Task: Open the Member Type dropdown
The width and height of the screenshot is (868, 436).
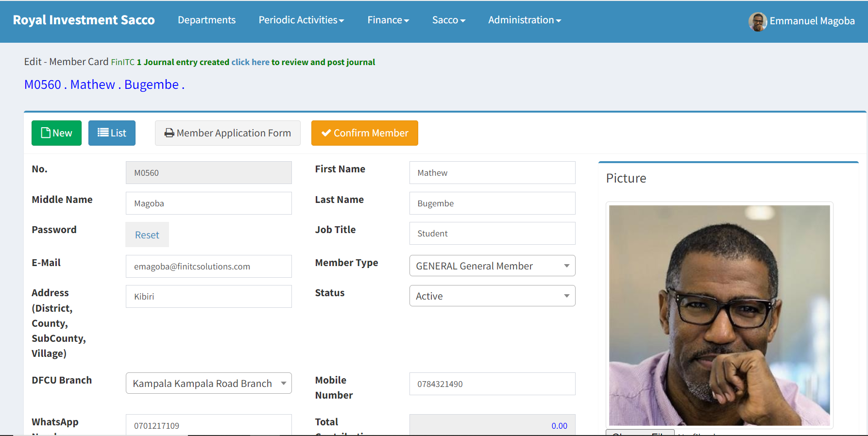Action: coord(492,266)
